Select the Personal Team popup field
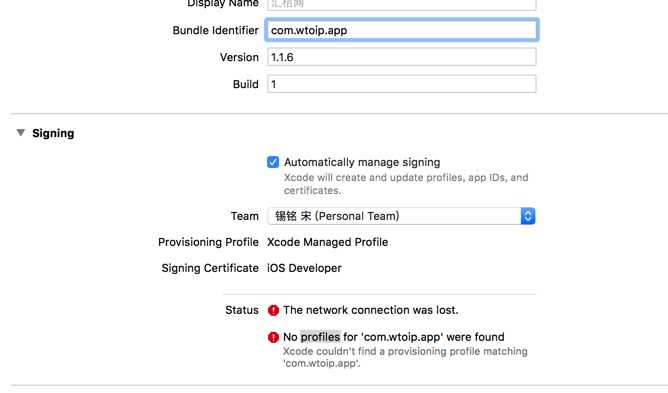The height and width of the screenshot is (393, 668). click(401, 216)
